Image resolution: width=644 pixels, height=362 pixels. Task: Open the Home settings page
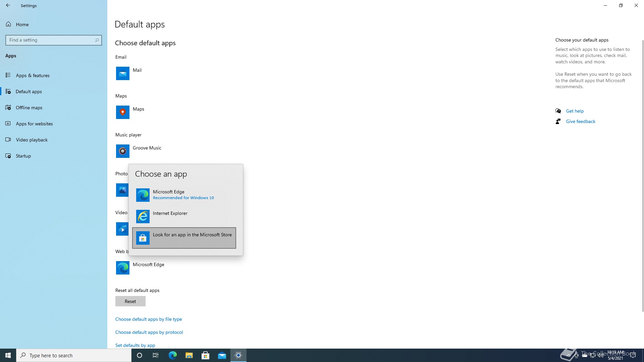(54, 24)
